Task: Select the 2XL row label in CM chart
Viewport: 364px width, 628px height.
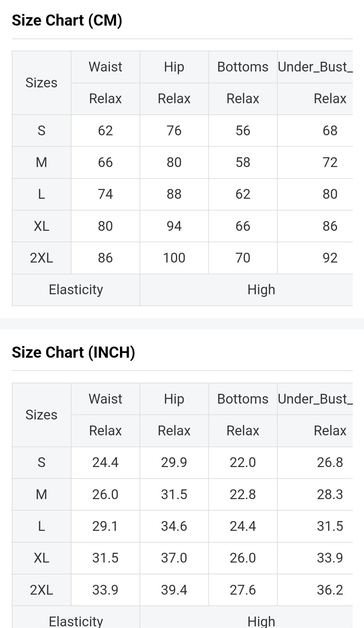Action: 41,258
